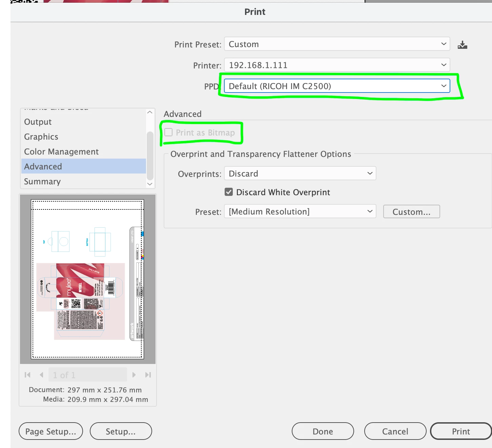Click the Done button
This screenshot has height=448, width=492.
coord(323,431)
